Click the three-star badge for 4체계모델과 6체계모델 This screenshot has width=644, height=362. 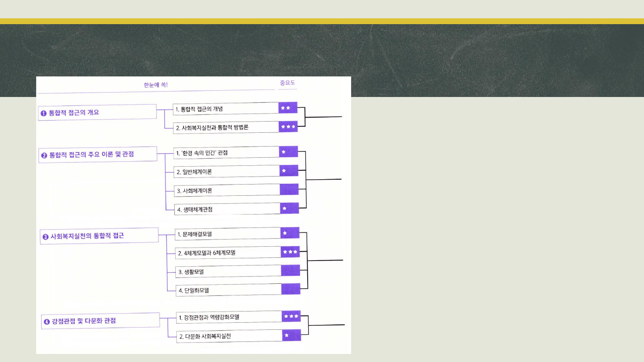click(x=290, y=252)
